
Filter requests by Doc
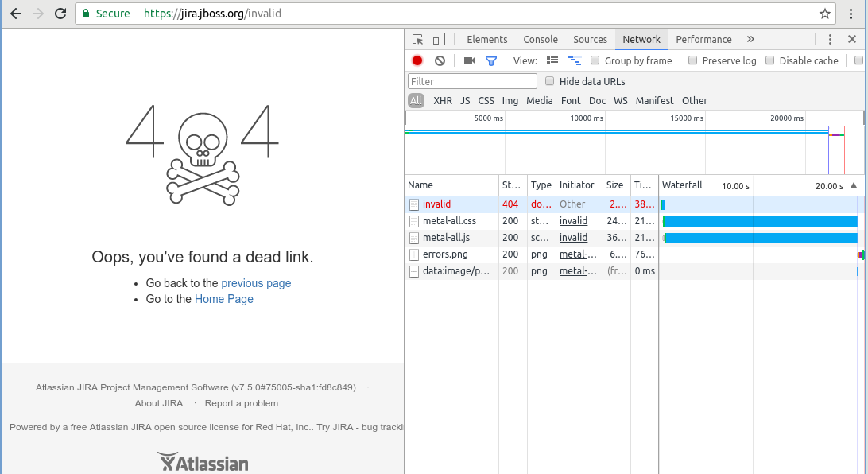597,101
